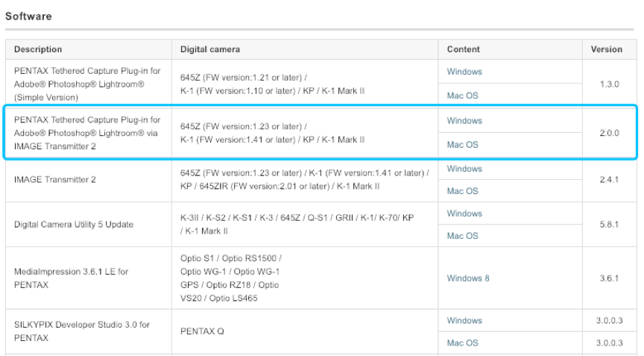This screenshot has height=356, width=644.
Task: Open Mac OS download for Lightroom via IMAGE Transmitter 2
Action: (x=462, y=145)
